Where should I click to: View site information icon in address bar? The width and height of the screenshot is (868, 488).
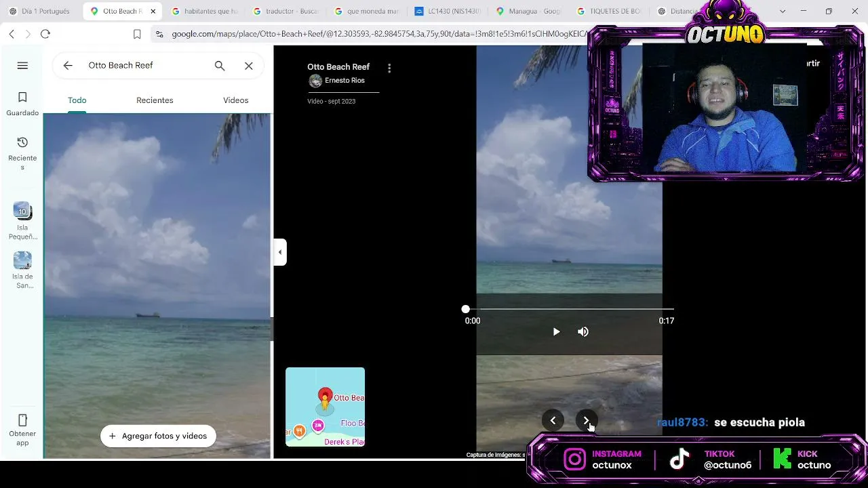[159, 34]
